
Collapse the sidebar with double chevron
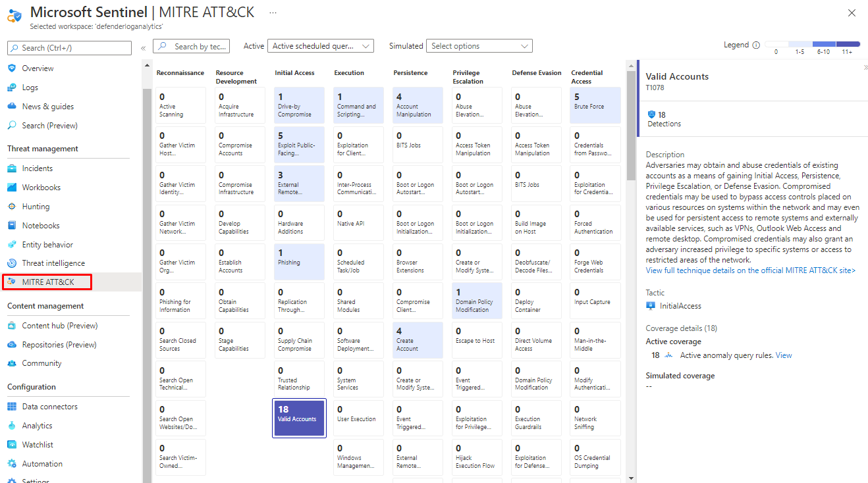(144, 48)
